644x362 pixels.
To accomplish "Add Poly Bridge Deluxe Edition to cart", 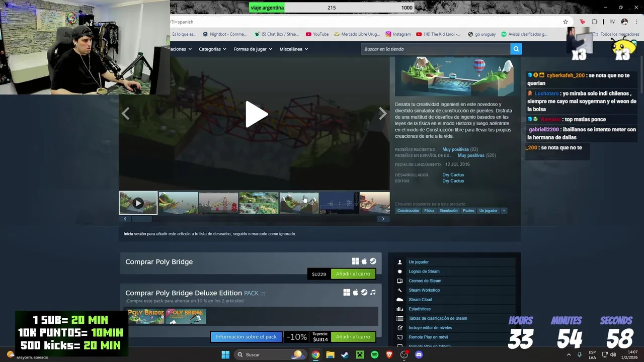I will point(353,337).
